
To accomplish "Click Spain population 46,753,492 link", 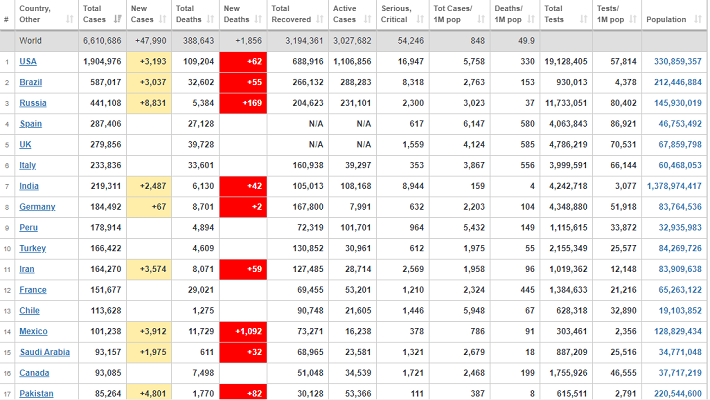I will point(680,124).
